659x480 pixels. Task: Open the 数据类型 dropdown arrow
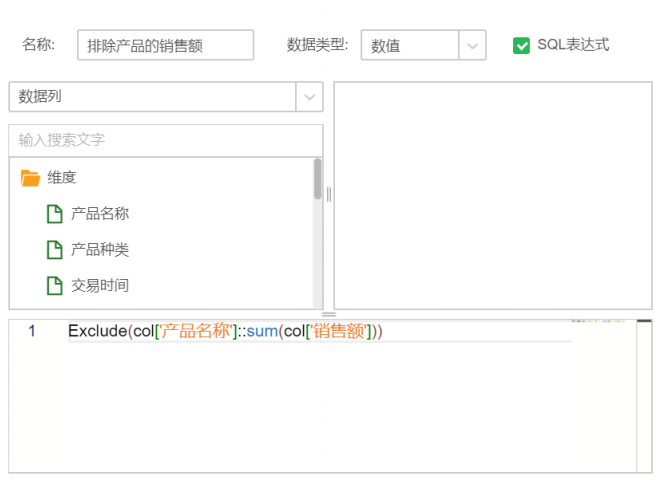point(472,46)
